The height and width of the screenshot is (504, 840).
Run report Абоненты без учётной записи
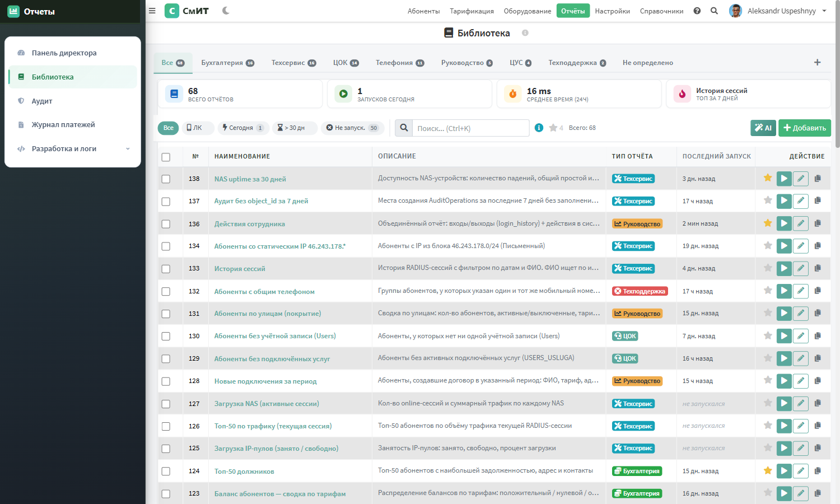[x=784, y=336]
